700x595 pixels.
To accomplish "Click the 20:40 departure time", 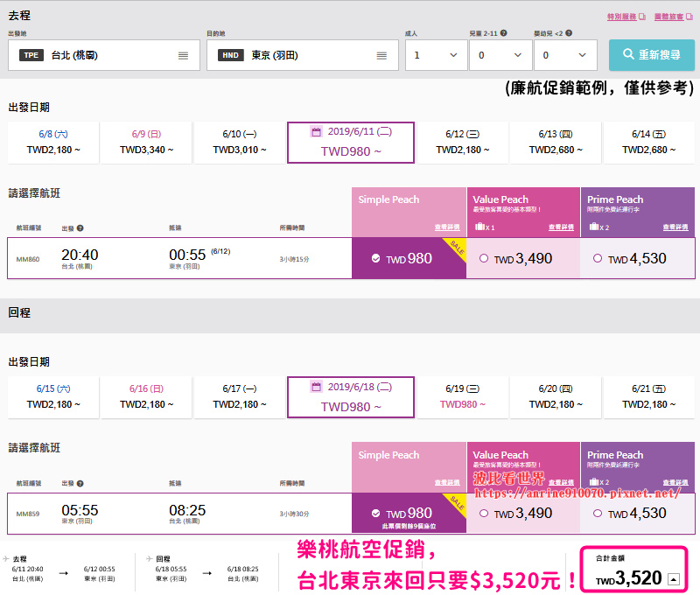I will [x=80, y=255].
